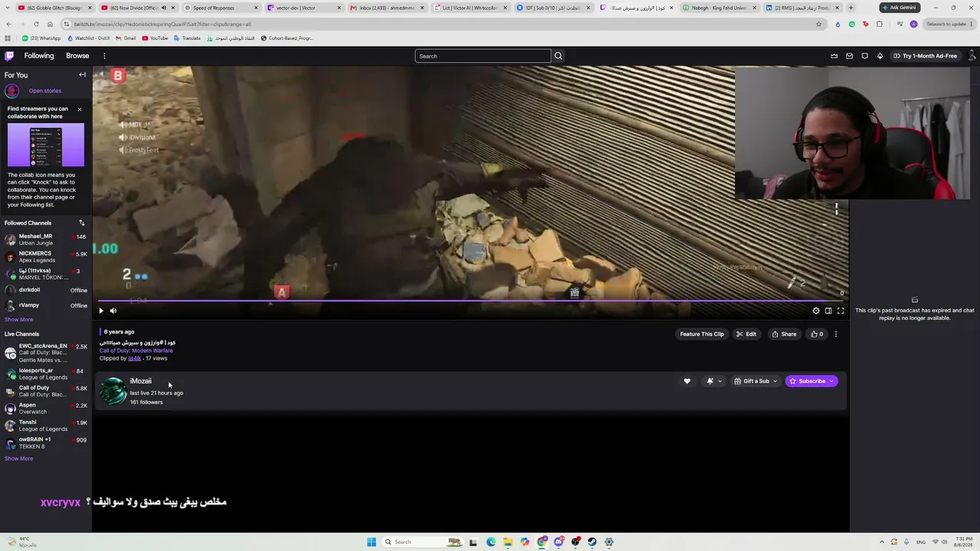This screenshot has width=980, height=551.
Task: Open the Gift a Sub dropdown
Action: point(756,381)
